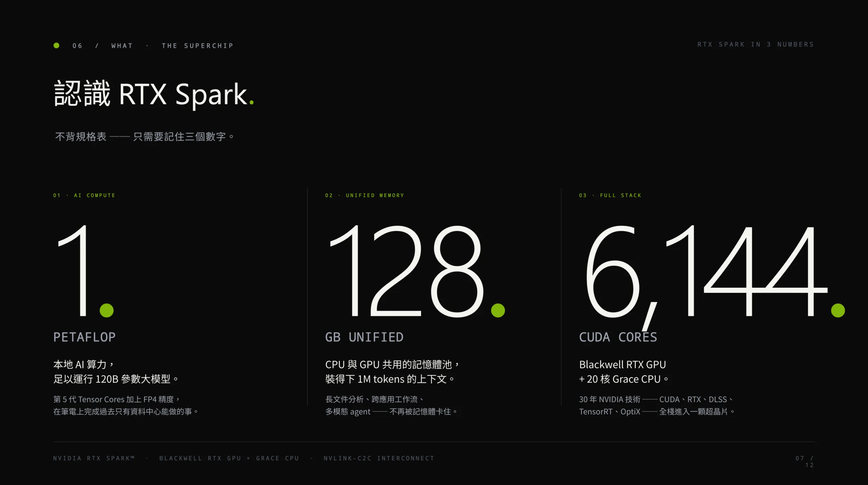
Task: Click the line '裝得下 1M tokens 的上下文。'
Action: 390,379
